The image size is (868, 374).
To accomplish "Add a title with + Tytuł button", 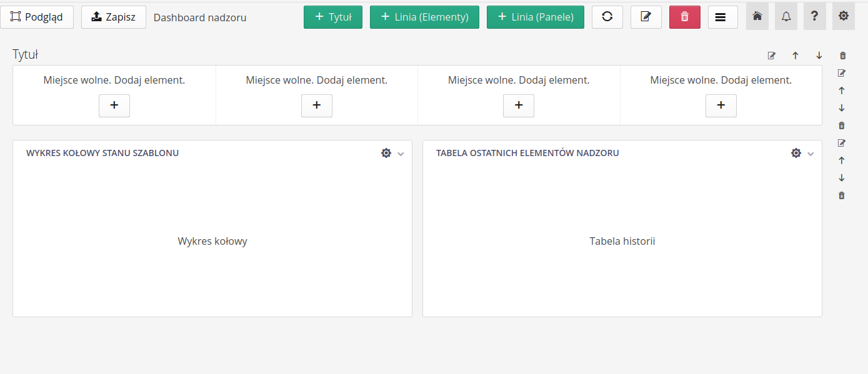I will click(332, 17).
